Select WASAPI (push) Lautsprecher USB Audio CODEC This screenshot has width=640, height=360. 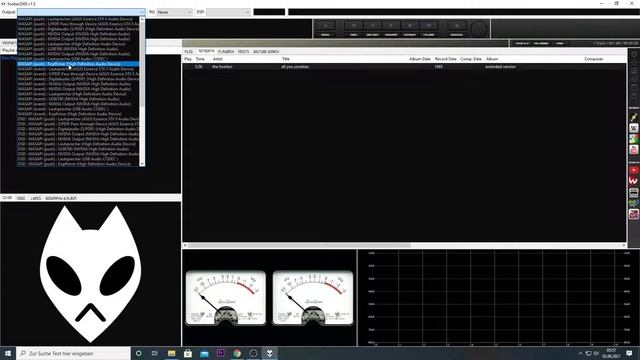point(78,59)
